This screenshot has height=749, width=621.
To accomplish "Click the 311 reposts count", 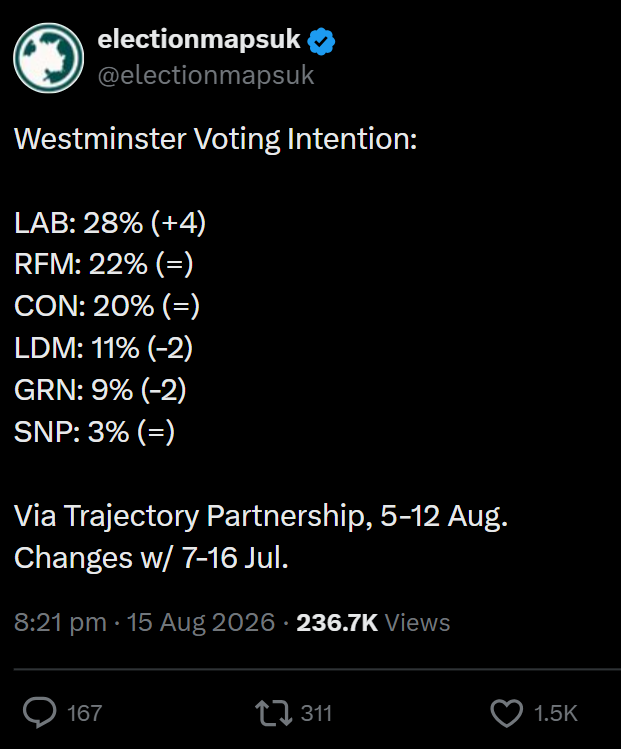I will 316,714.
